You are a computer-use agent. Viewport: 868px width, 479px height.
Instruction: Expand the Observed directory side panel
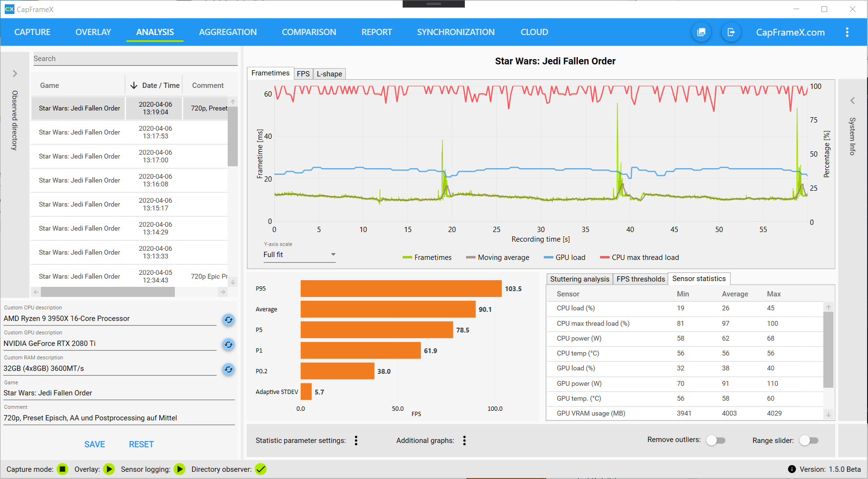point(15,74)
